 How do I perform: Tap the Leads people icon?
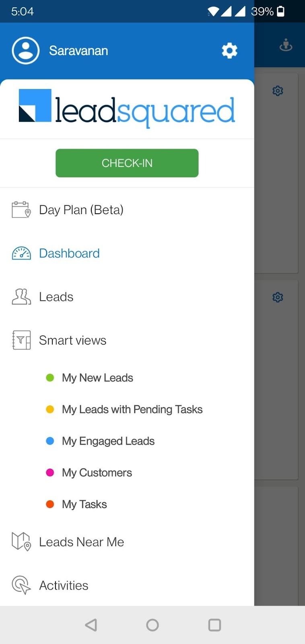pyautogui.click(x=21, y=297)
